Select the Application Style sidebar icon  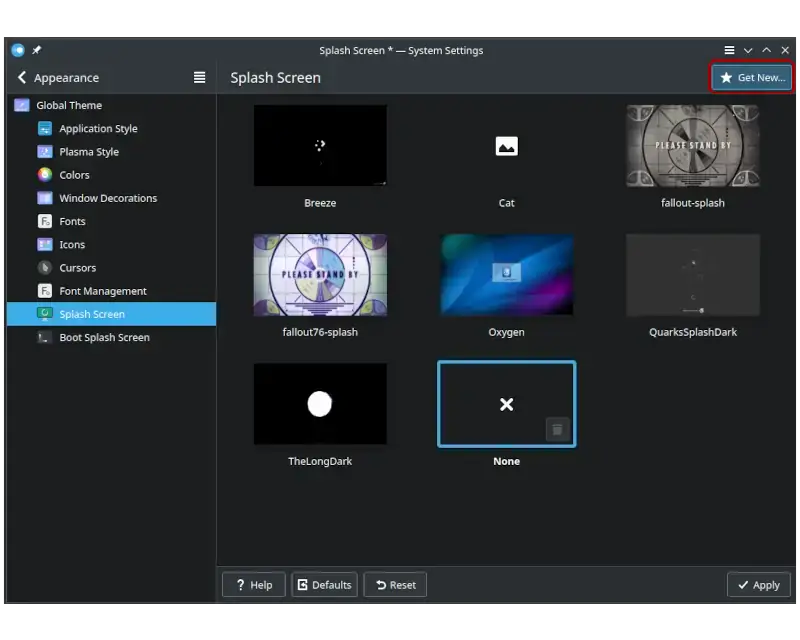point(45,129)
